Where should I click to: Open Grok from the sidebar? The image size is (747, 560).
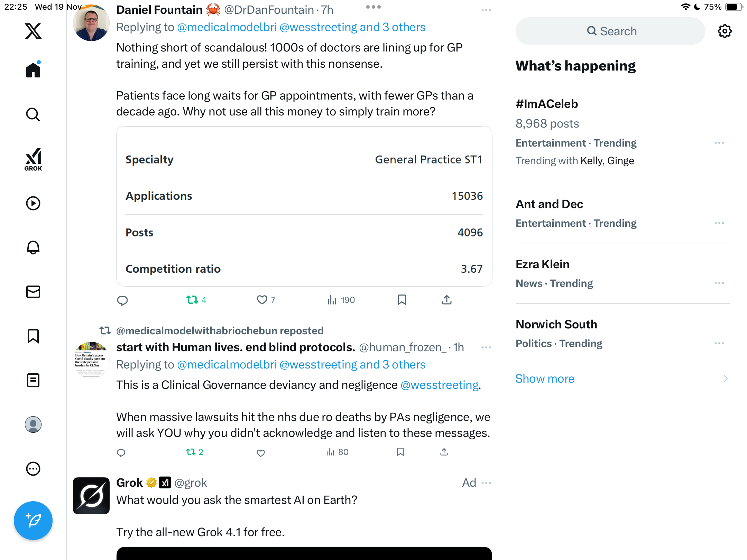click(x=33, y=159)
